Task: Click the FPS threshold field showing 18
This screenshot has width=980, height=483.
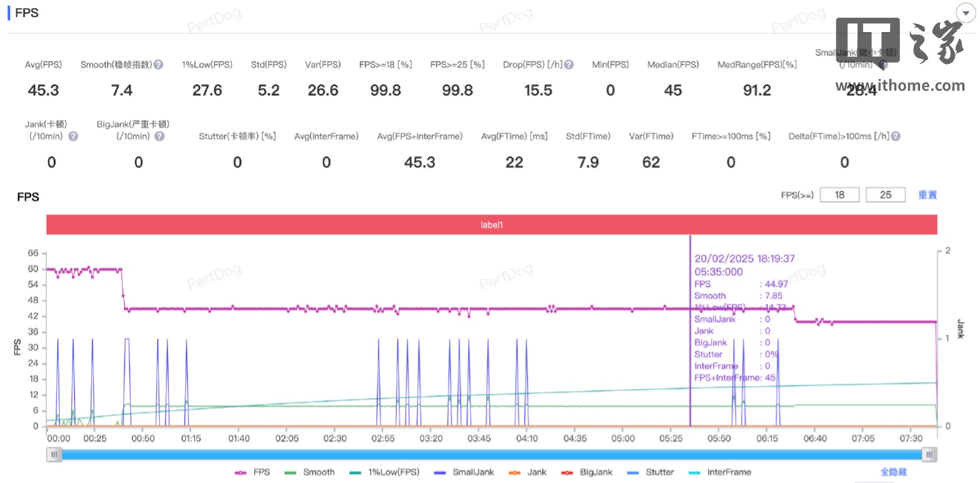Action: tap(840, 195)
